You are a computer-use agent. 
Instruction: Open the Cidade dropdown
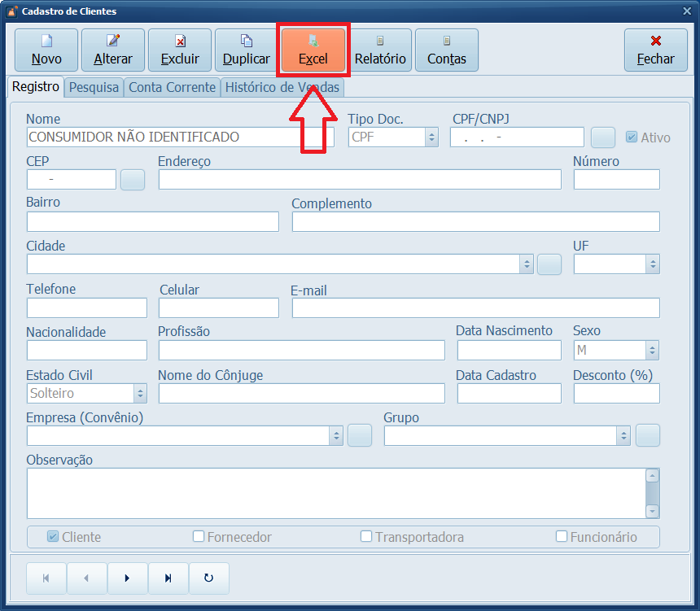(527, 264)
